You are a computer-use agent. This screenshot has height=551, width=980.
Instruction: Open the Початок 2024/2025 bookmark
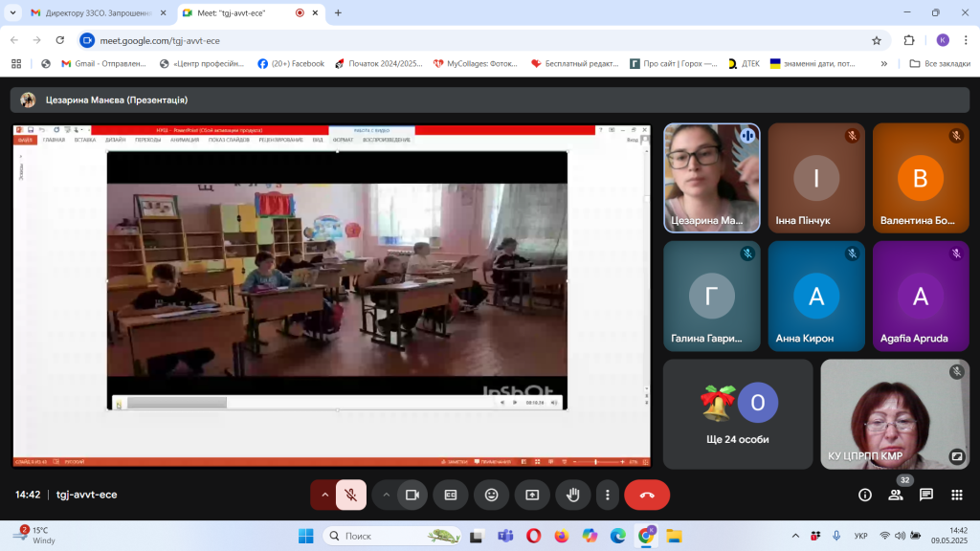pos(379,64)
